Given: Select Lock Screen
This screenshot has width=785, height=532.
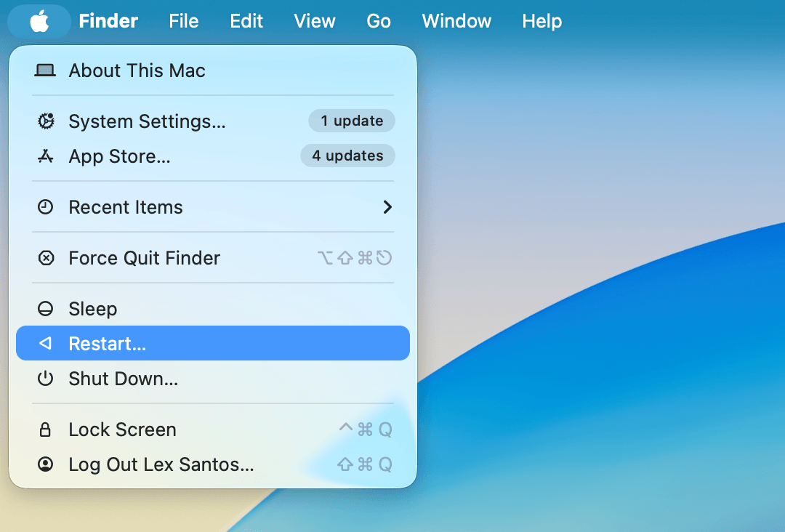Looking at the screenshot, I should pyautogui.click(x=213, y=430).
